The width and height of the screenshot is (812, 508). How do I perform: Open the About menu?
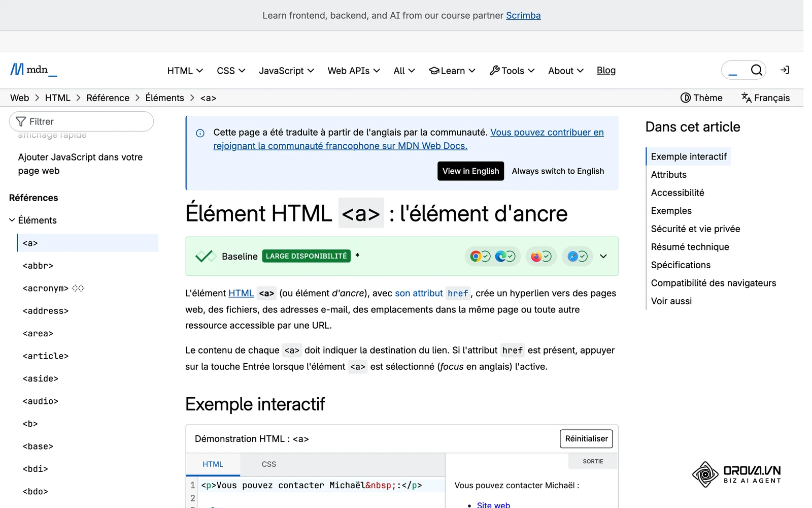click(566, 71)
